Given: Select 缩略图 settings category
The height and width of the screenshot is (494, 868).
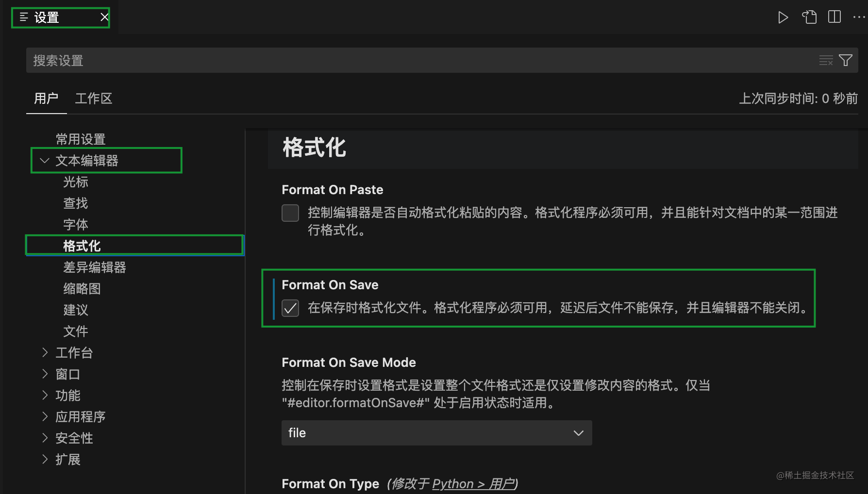Looking at the screenshot, I should pyautogui.click(x=82, y=289).
